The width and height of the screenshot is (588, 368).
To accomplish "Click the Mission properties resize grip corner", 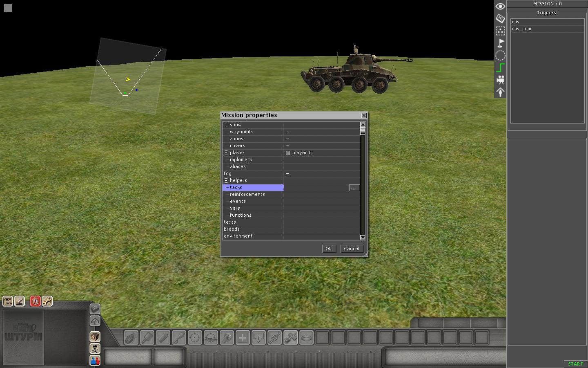I will 365,254.
